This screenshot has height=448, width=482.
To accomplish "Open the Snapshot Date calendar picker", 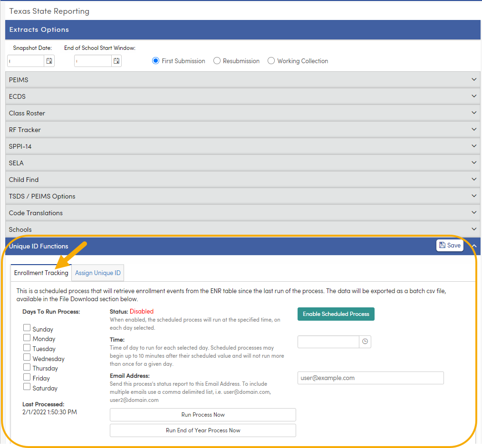I will 49,60.
